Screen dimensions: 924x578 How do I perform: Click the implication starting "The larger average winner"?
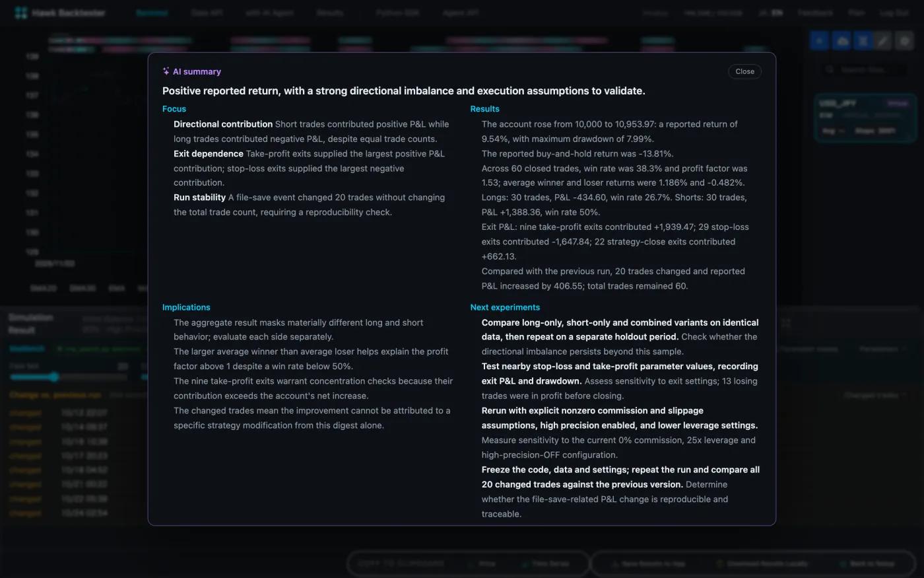[x=311, y=359]
